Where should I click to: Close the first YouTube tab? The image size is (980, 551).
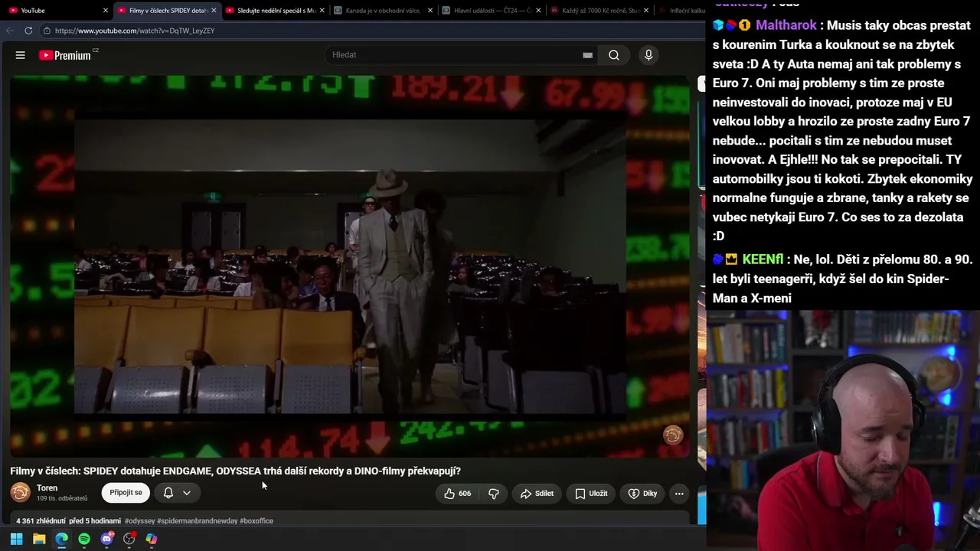pyautogui.click(x=106, y=11)
